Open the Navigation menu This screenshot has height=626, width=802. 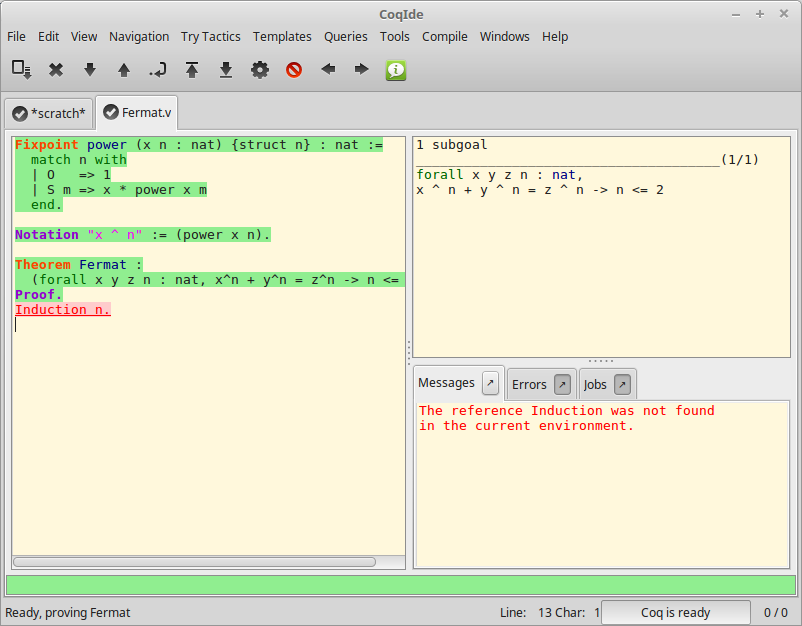[139, 36]
